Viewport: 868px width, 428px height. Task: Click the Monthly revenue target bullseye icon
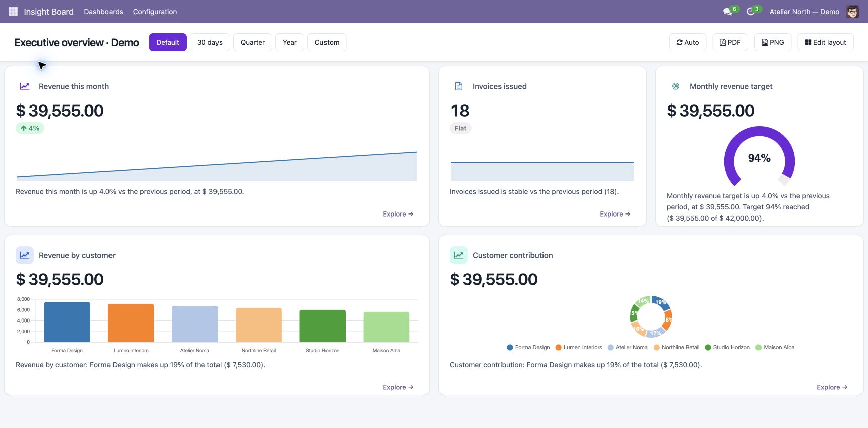676,86
